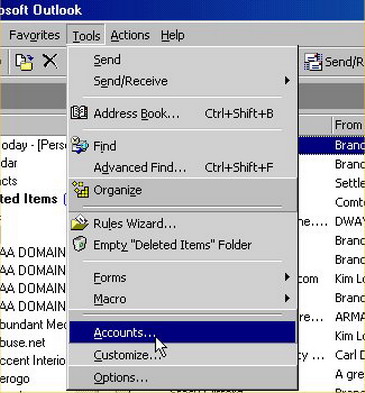
Task: Hit the Move to Folder toolbar icon
Action: [25, 62]
